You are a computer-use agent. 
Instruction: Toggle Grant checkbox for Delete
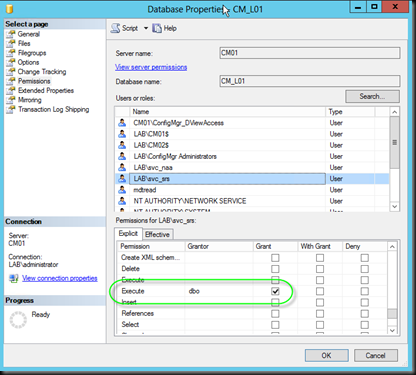pos(275,269)
